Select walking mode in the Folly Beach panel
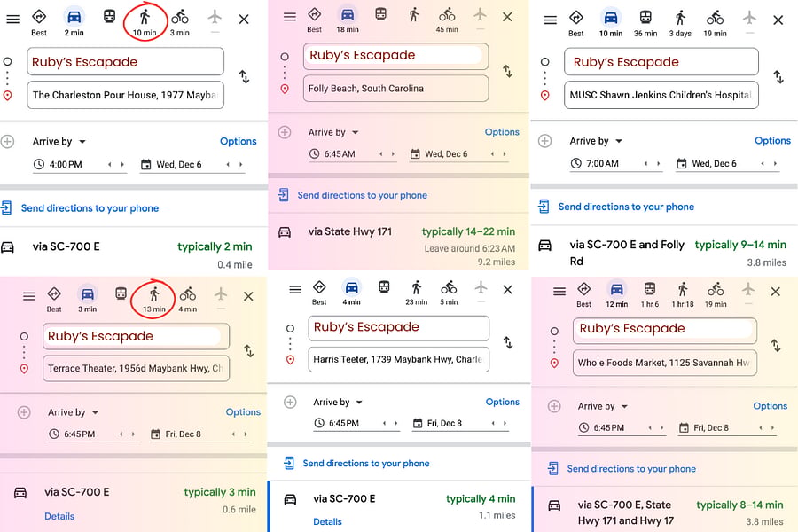The width and height of the screenshot is (798, 532). click(x=414, y=15)
